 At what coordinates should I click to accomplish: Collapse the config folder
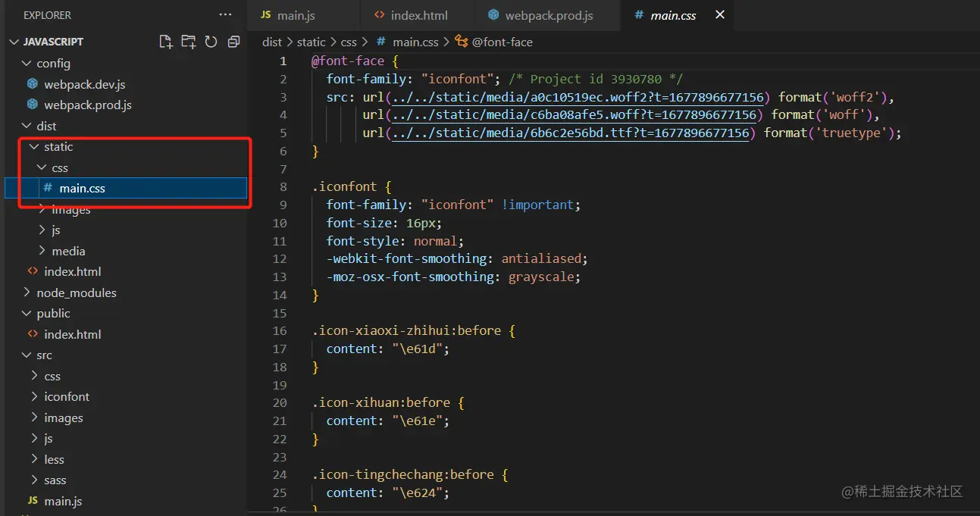(x=27, y=63)
